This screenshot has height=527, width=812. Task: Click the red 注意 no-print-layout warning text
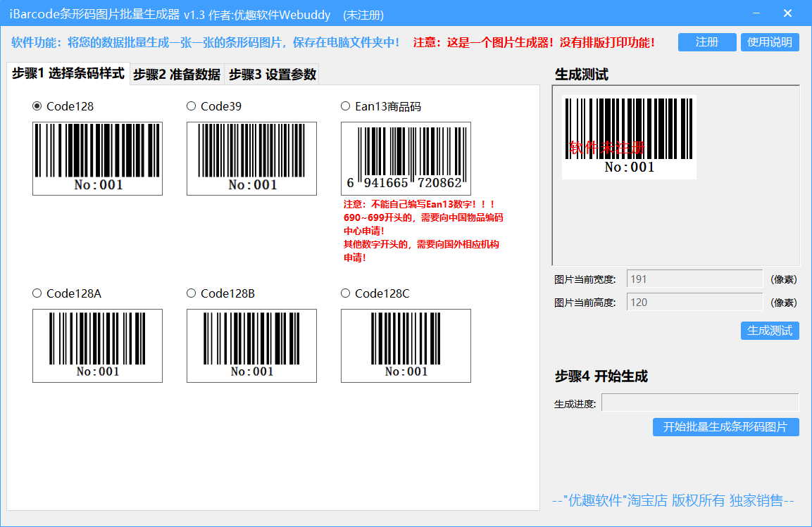pos(534,42)
